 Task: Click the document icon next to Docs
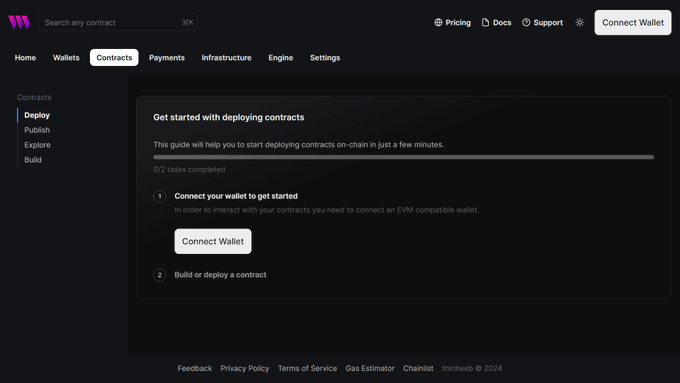pyautogui.click(x=485, y=23)
